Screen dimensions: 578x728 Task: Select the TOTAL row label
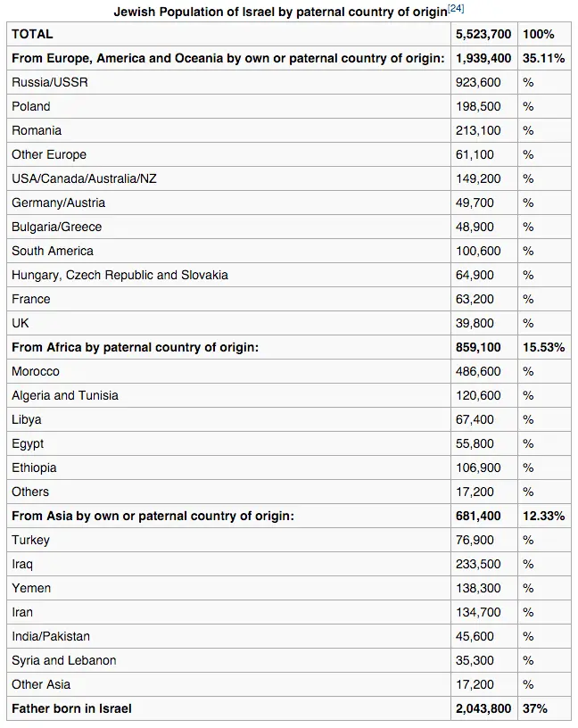pos(32,34)
